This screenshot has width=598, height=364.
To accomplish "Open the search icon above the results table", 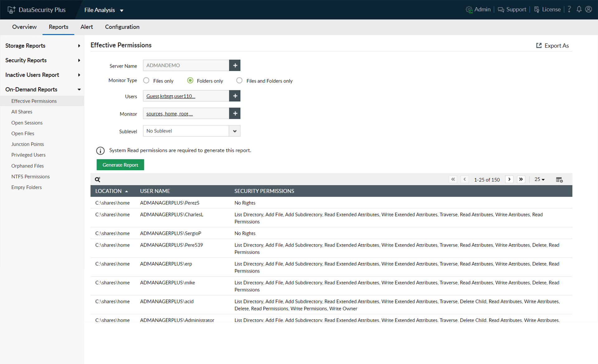I will [x=97, y=179].
